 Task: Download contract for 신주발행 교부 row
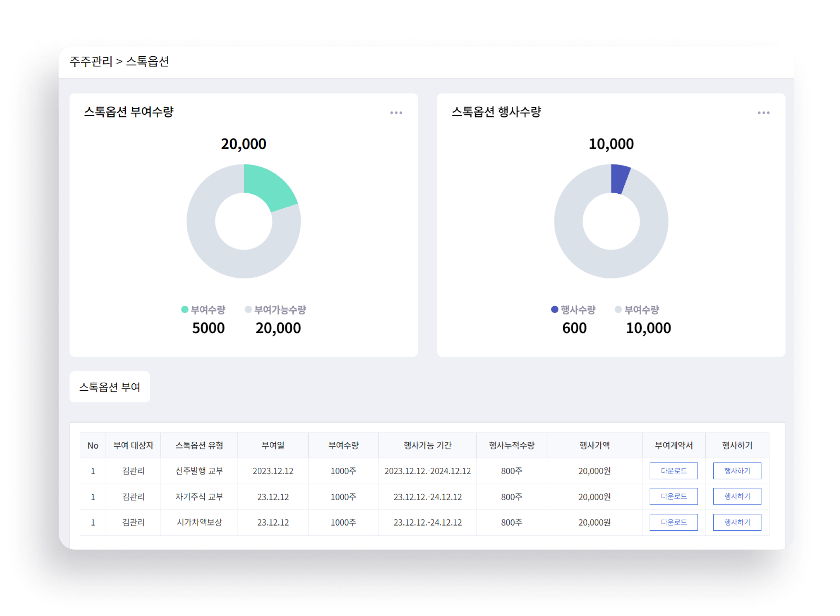(x=673, y=471)
